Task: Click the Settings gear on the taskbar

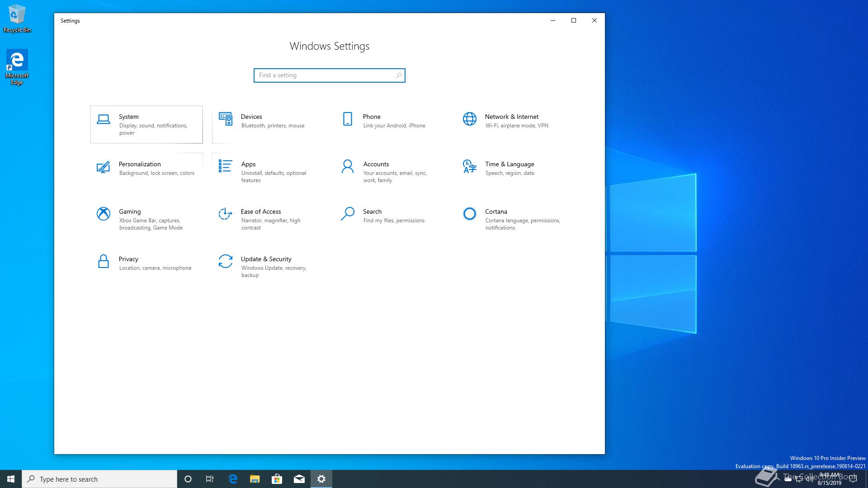Action: click(321, 479)
